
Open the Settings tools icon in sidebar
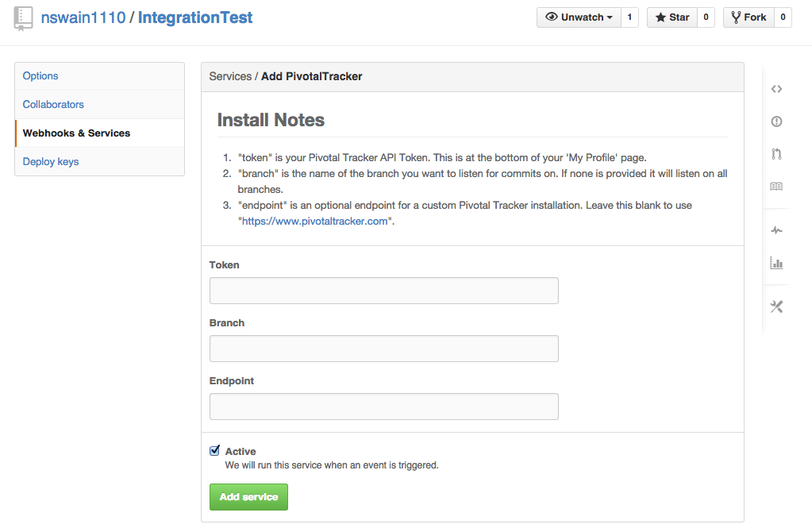coord(776,306)
